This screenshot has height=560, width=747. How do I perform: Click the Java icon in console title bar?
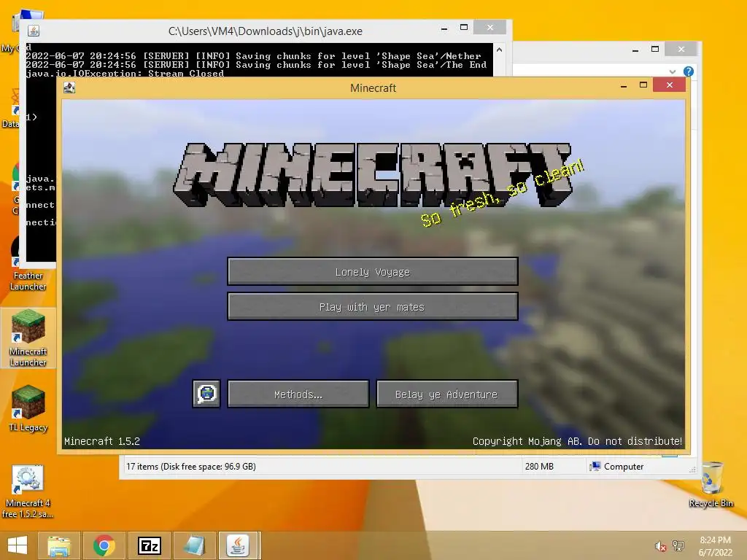(x=34, y=31)
